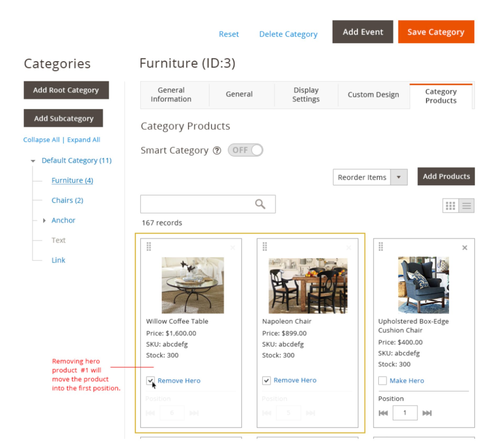Click Smart Category help question mark
This screenshot has height=448, width=483.
click(x=217, y=151)
